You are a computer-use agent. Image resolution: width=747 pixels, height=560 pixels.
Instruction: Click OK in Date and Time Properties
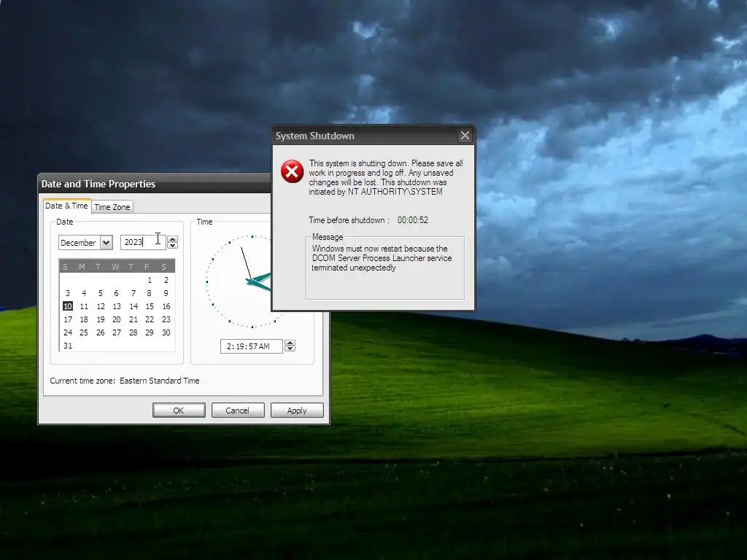[179, 411]
